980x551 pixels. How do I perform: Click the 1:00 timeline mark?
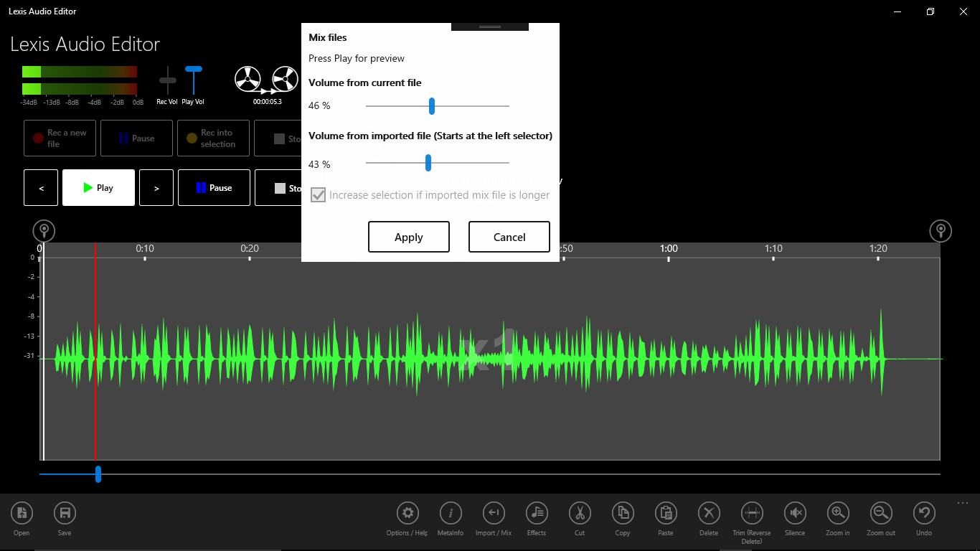pos(669,249)
